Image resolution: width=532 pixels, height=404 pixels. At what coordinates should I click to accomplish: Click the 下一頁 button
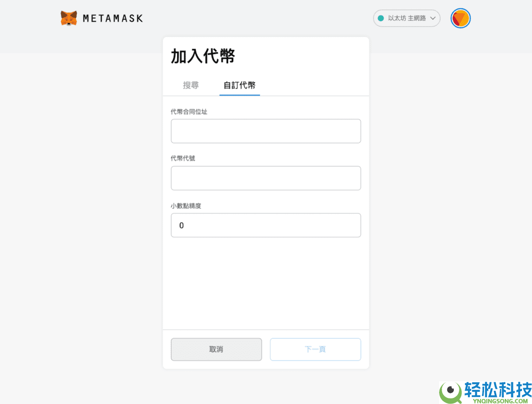[315, 349]
